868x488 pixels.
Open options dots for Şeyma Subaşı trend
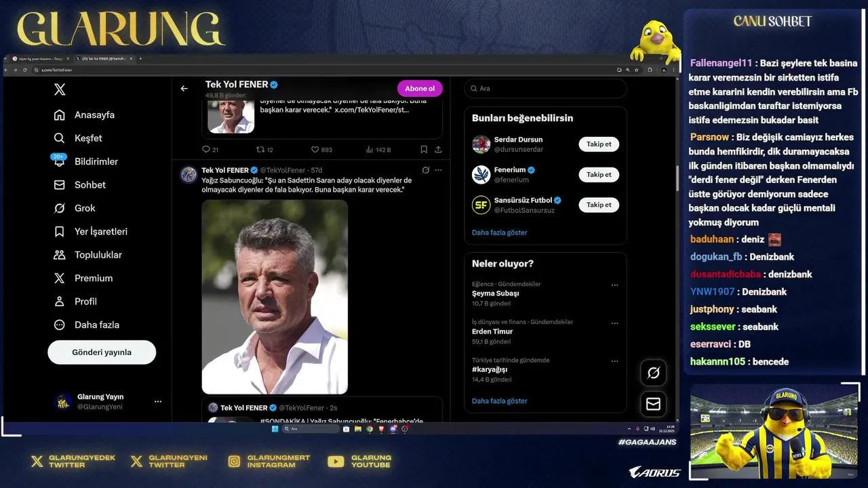614,285
